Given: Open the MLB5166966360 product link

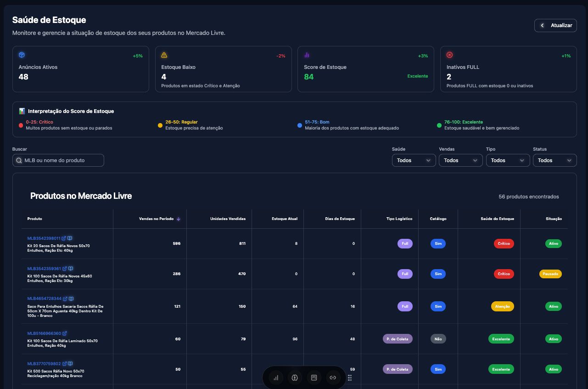Looking at the screenshot, I should pos(45,333).
